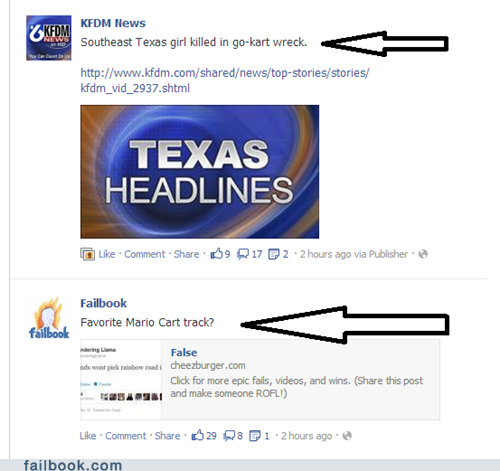
Task: Click the Failbook shared post preview thumbnail
Action: [121, 380]
